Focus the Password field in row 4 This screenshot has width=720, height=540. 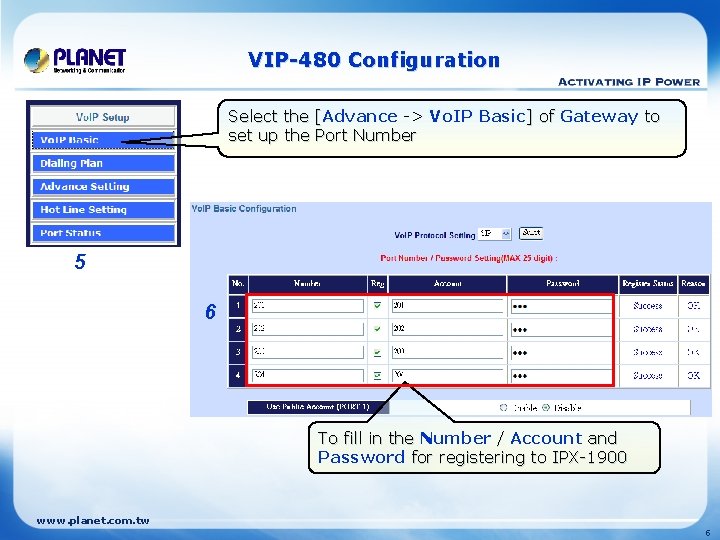click(561, 376)
